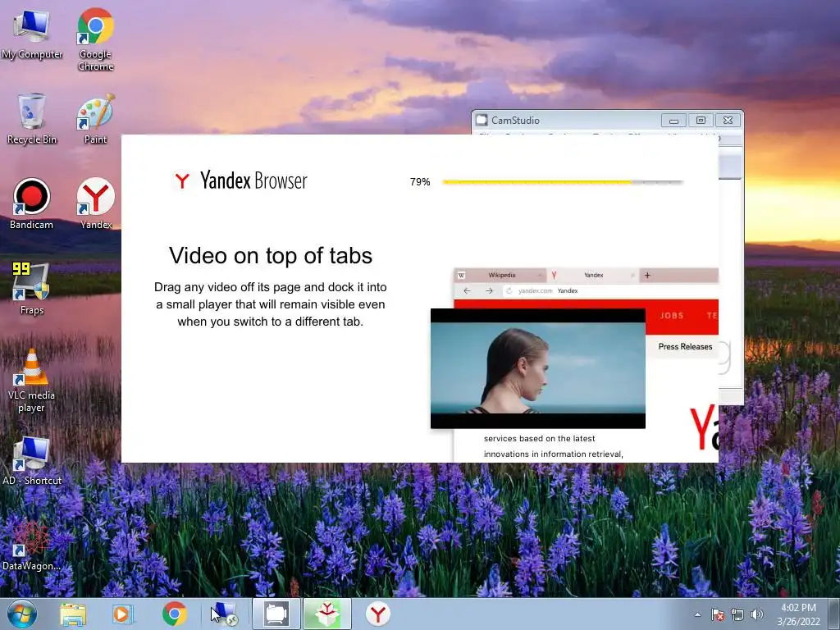The width and height of the screenshot is (840, 630).
Task: Click Show Desktop strip at taskbar end
Action: point(834,614)
